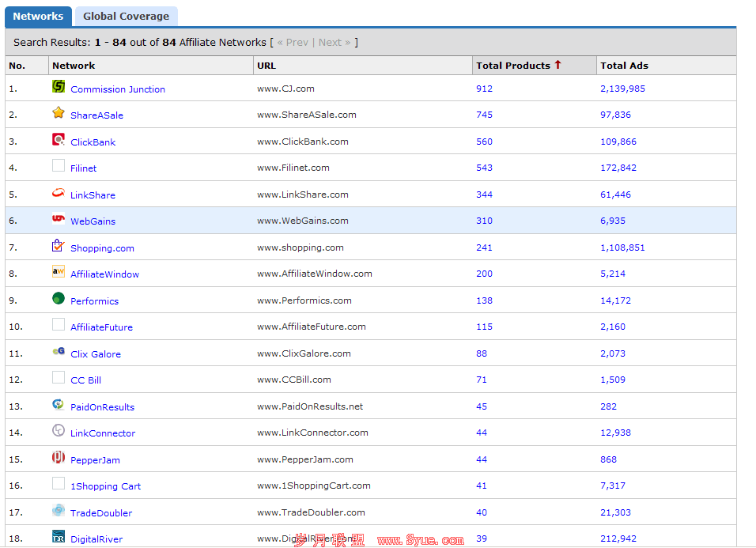Click the DigitalRiver DR icon

click(x=59, y=537)
